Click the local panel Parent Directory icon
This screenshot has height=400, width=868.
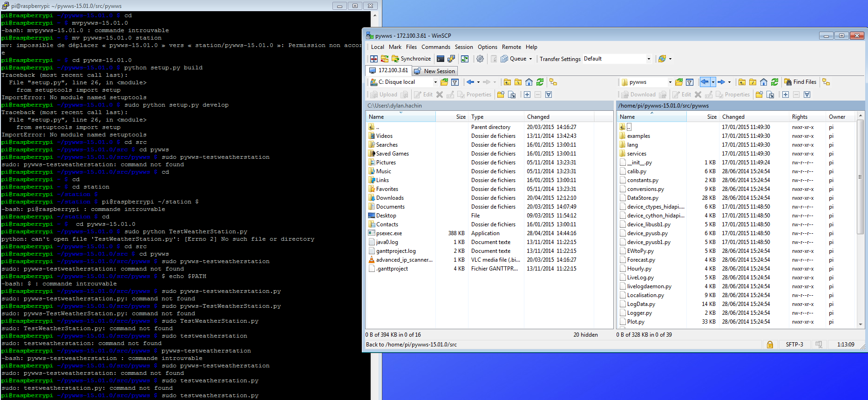tap(507, 82)
